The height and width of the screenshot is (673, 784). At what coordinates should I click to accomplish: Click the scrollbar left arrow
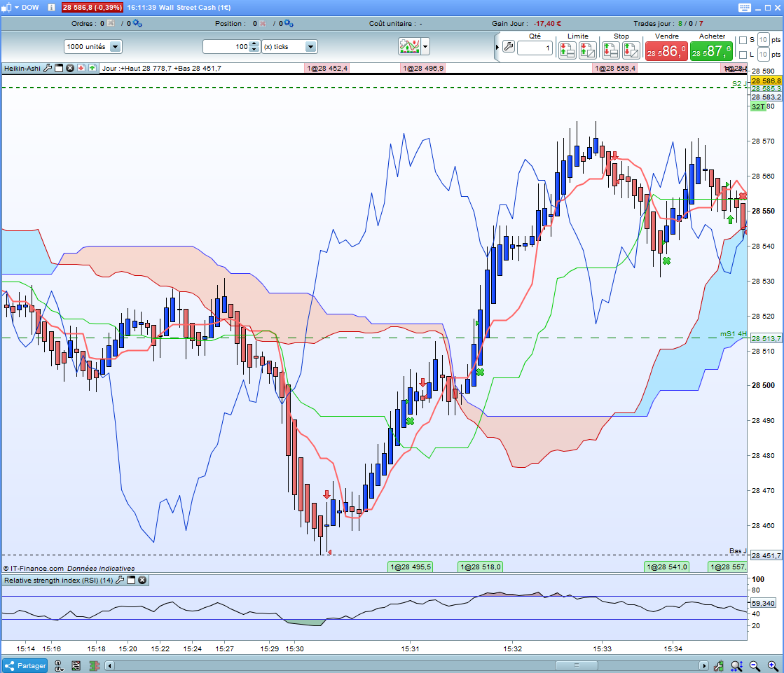pyautogui.click(x=109, y=665)
